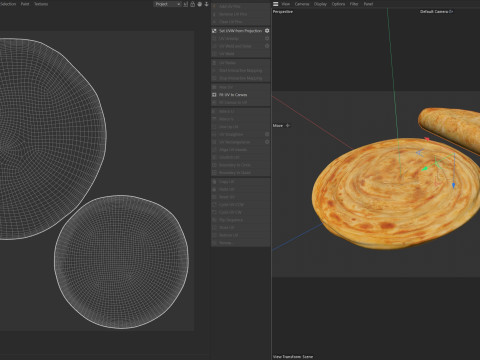This screenshot has height=360, width=480.
Task: Click Stop Interactive Mapping entry
Action: pyautogui.click(x=240, y=78)
